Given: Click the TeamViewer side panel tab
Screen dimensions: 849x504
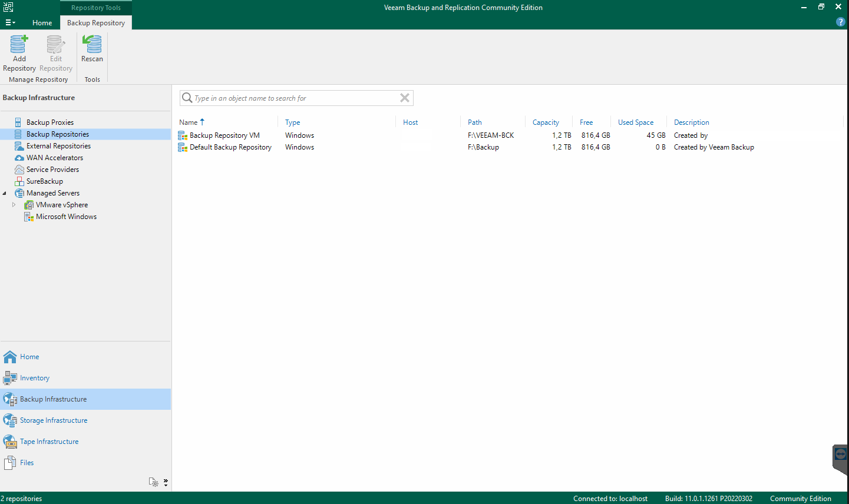Looking at the screenshot, I should point(841,459).
